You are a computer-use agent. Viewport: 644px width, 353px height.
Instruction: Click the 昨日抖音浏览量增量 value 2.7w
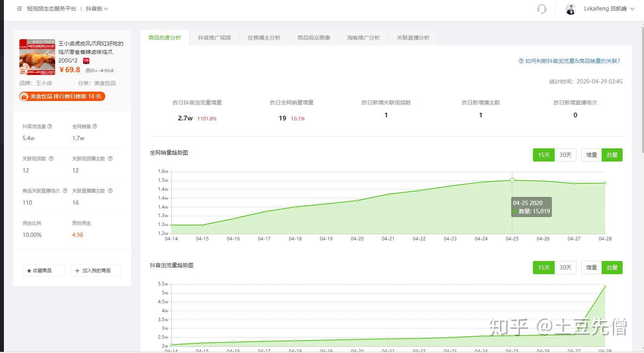click(185, 118)
